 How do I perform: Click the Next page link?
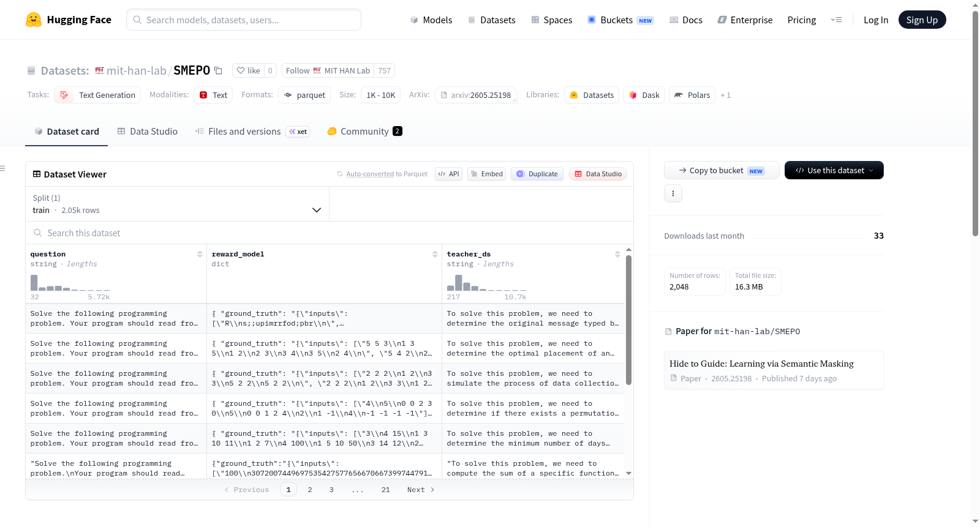tap(421, 490)
